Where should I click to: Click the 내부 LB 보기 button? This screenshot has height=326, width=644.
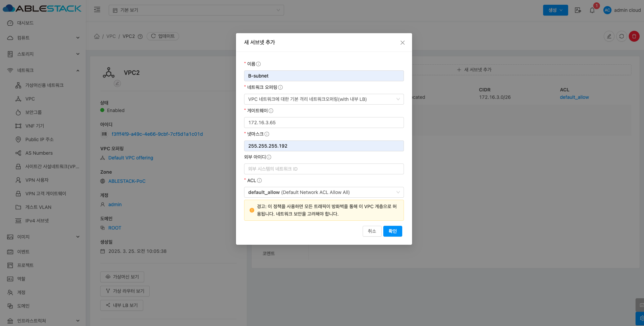tap(122, 305)
